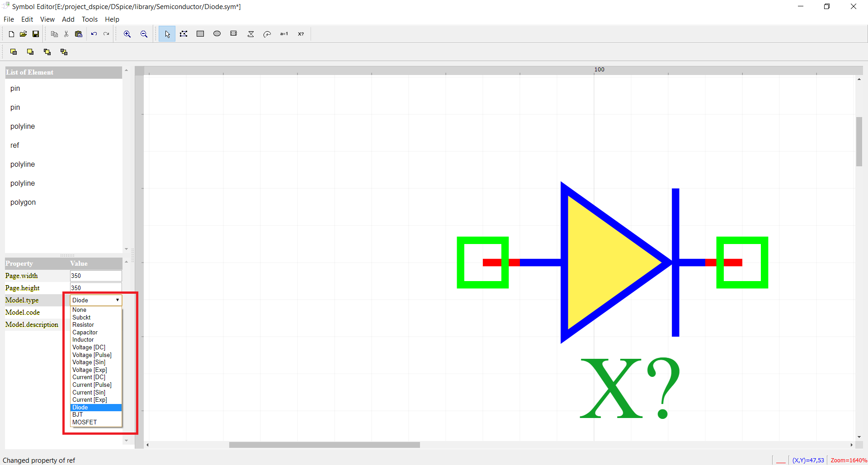
Task: Click the Save file icon
Action: tap(35, 33)
